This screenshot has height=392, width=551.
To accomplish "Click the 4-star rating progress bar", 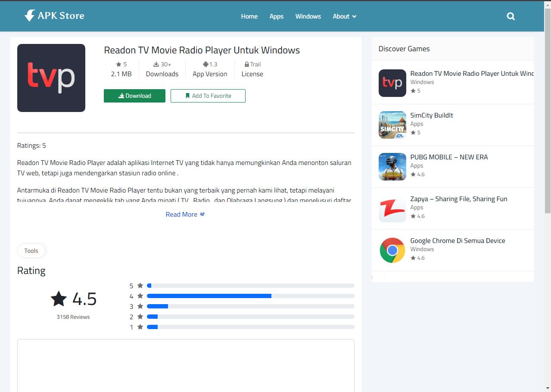I will point(251,296).
